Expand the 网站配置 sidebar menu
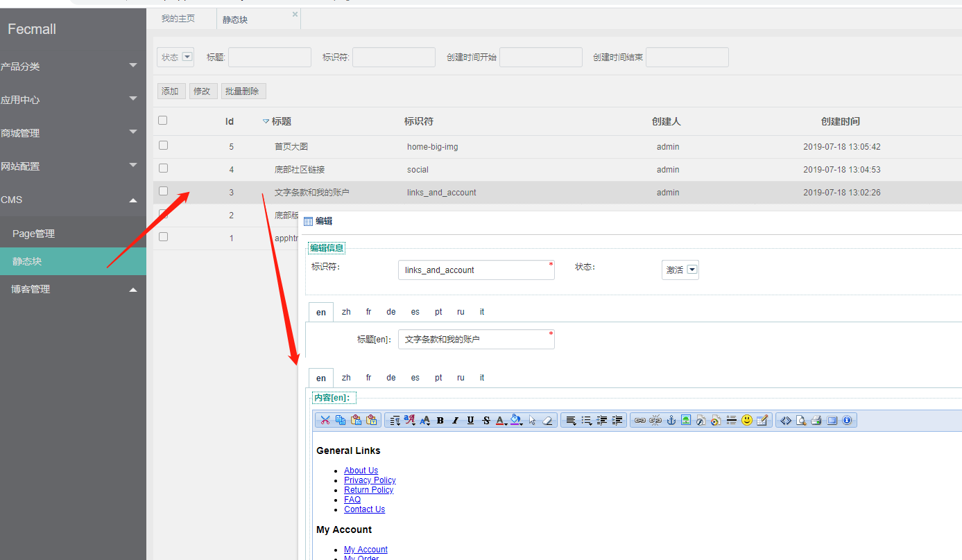962x560 pixels. coord(73,166)
